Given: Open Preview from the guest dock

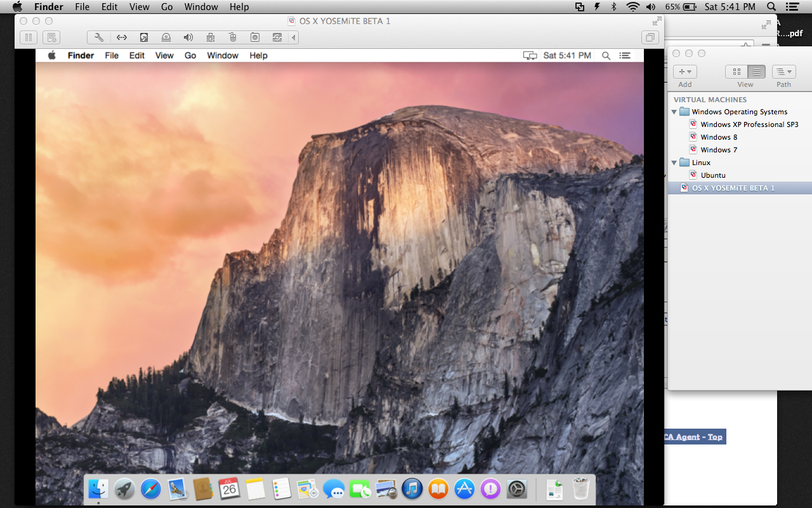Looking at the screenshot, I should 386,489.
